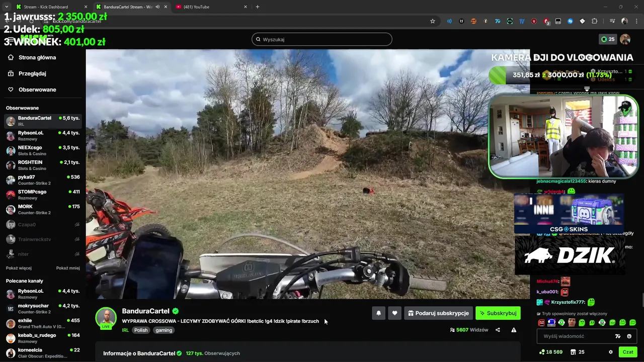Viewport: 644px width, 362px height.
Task: Click the green Czat send button
Action: [628, 352]
